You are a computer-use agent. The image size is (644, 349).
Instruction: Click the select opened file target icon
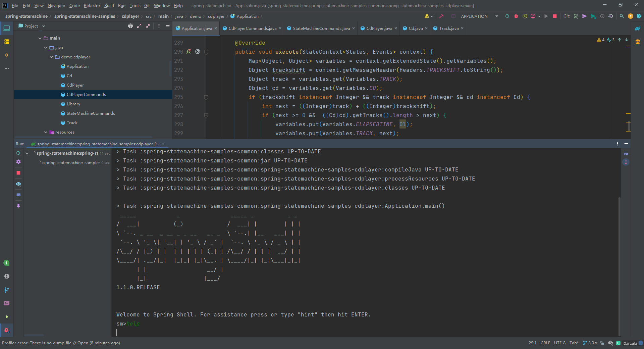point(130,26)
